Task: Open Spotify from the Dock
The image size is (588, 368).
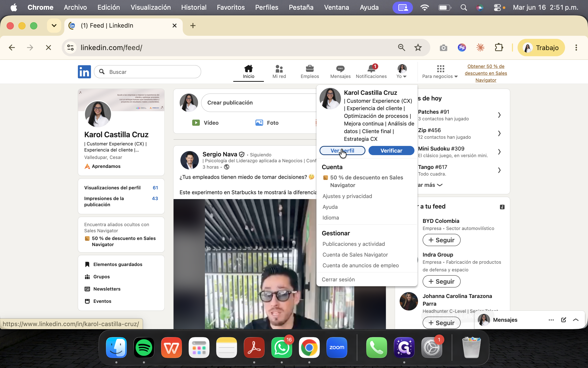Action: click(144, 348)
